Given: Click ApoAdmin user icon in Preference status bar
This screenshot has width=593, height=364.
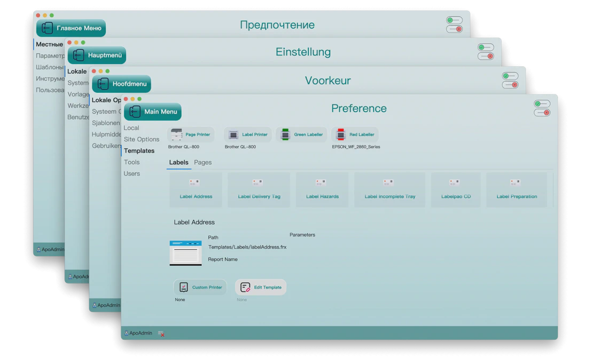Looking at the screenshot, I should click(x=126, y=333).
